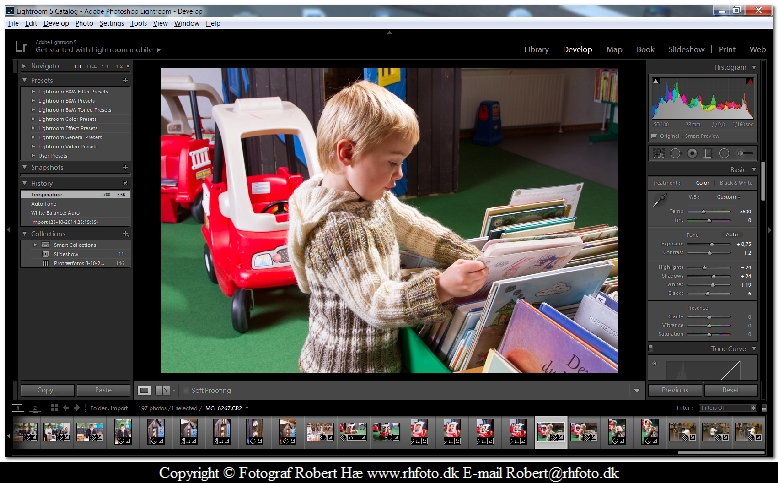778x483 pixels.
Task: Select the Adjustment Brush tool
Action: [744, 153]
